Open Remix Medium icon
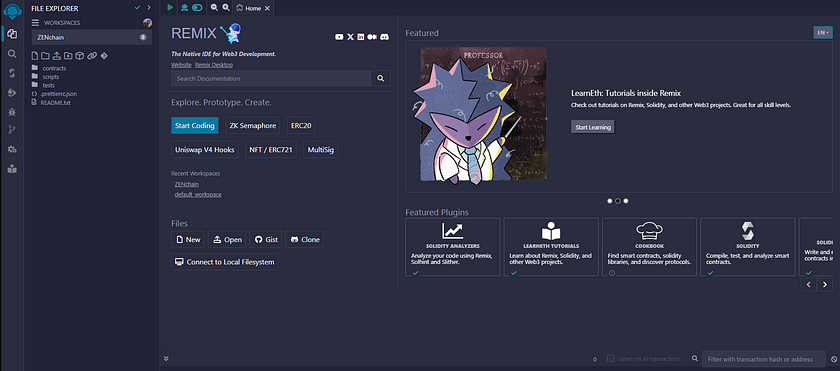This screenshot has height=371, width=840. coord(372,37)
